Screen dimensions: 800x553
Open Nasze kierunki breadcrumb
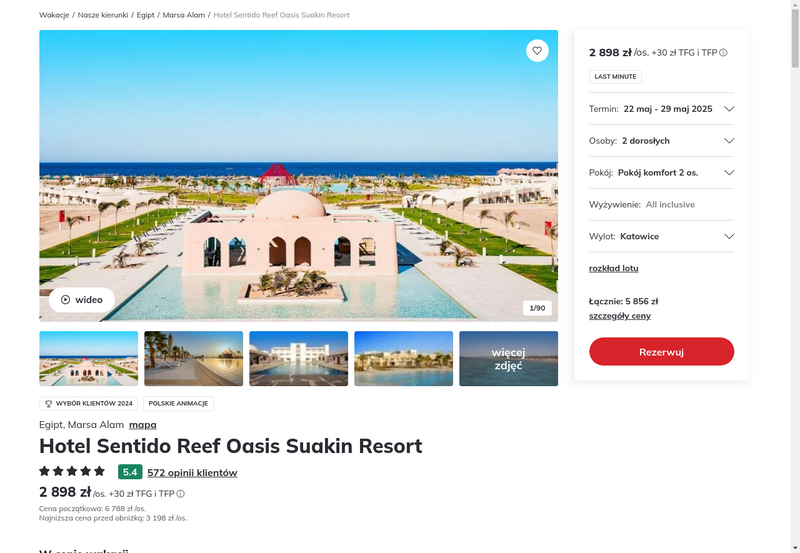click(x=103, y=15)
